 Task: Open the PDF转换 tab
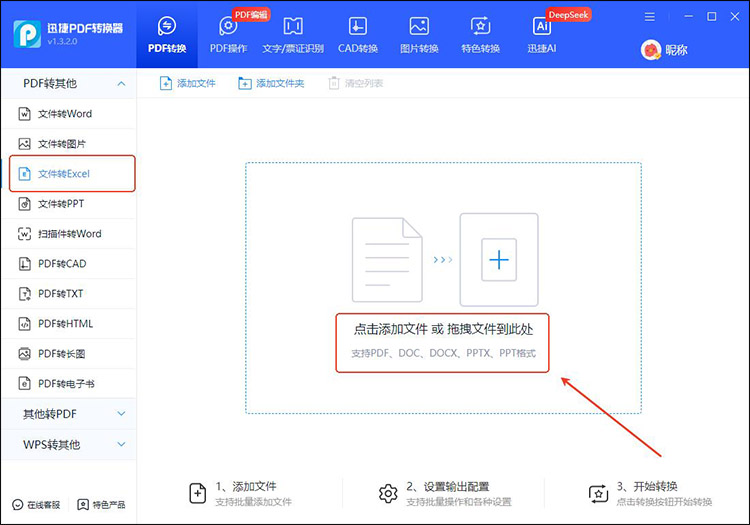coord(167,34)
